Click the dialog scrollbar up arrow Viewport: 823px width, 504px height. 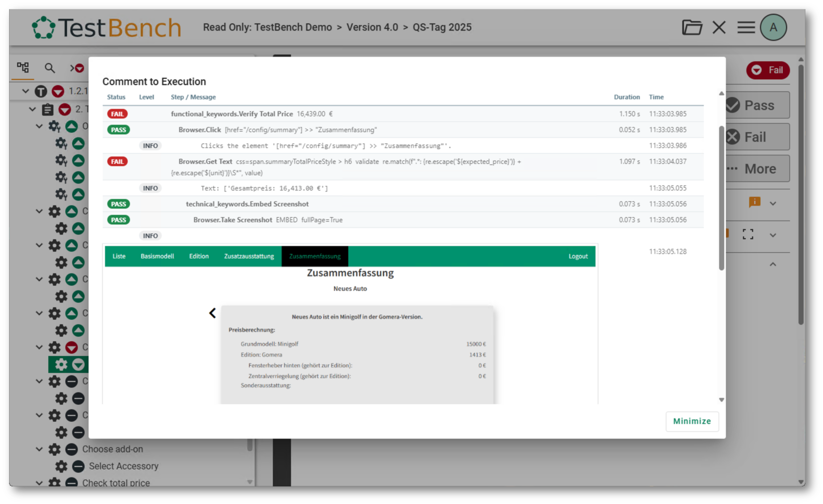coord(721,94)
